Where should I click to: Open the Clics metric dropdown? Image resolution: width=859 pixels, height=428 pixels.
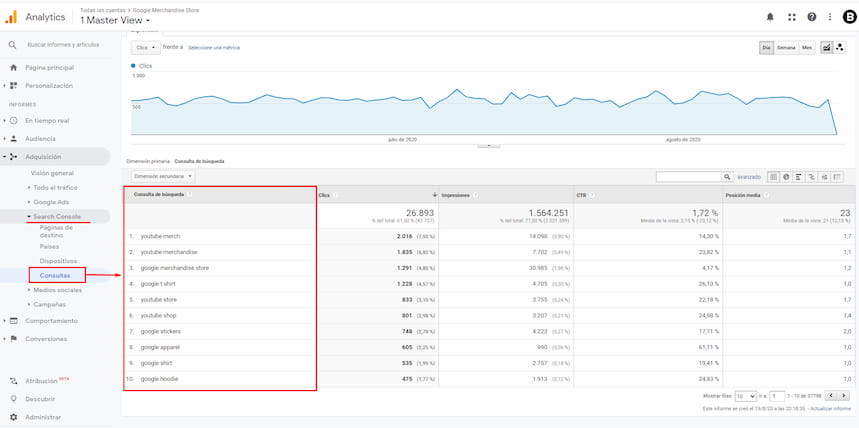(146, 48)
